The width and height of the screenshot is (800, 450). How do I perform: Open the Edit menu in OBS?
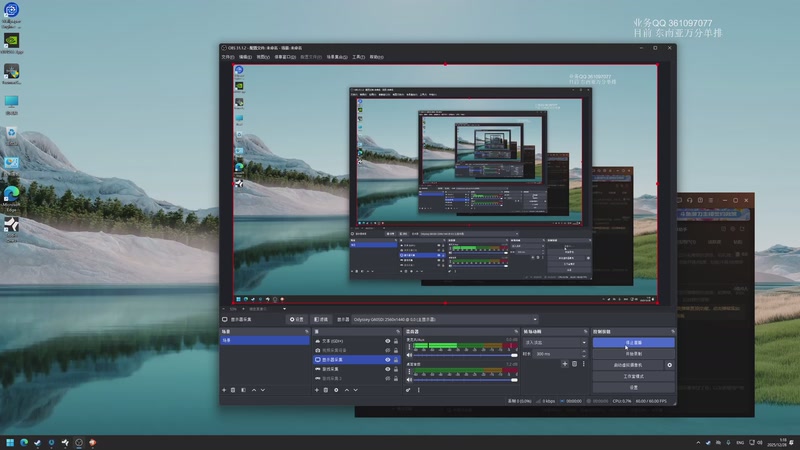point(245,57)
